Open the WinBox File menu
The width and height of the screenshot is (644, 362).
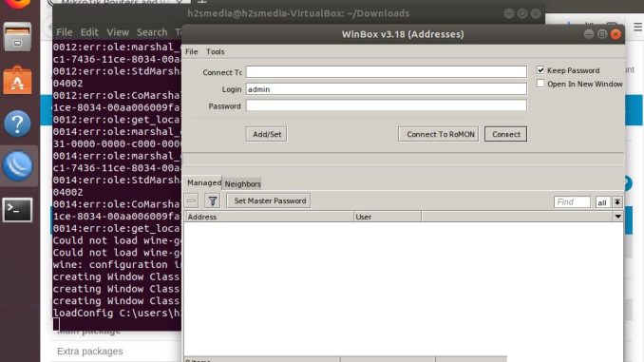pyautogui.click(x=191, y=51)
